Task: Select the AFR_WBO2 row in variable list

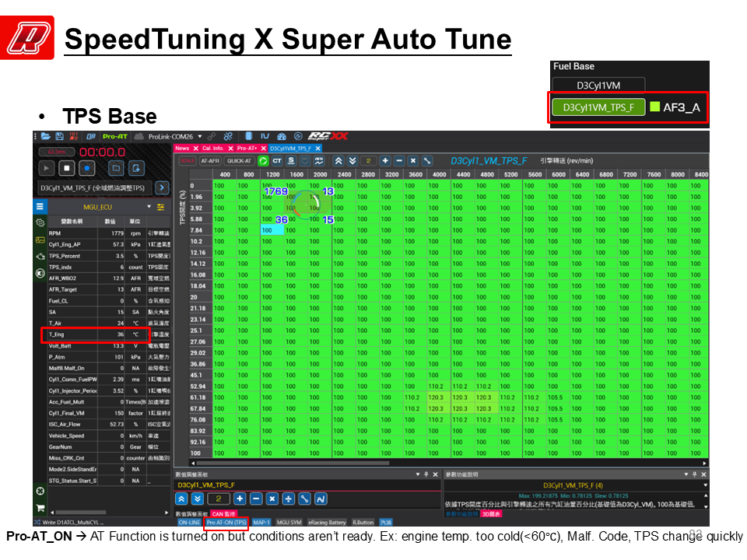Action: coord(109,278)
